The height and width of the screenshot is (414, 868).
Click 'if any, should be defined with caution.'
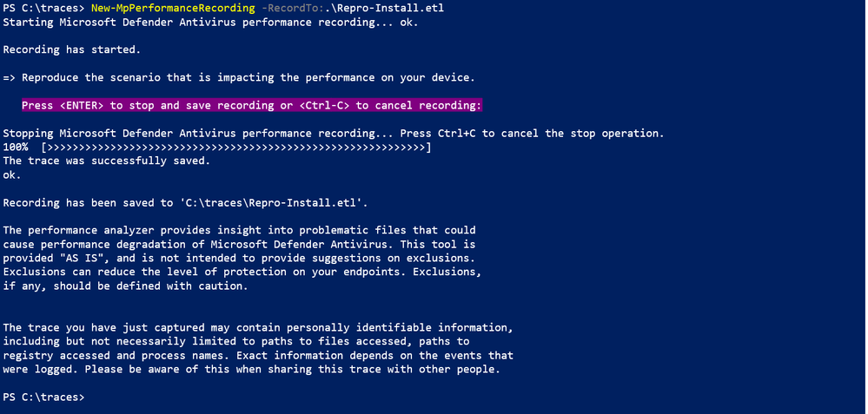(125, 286)
